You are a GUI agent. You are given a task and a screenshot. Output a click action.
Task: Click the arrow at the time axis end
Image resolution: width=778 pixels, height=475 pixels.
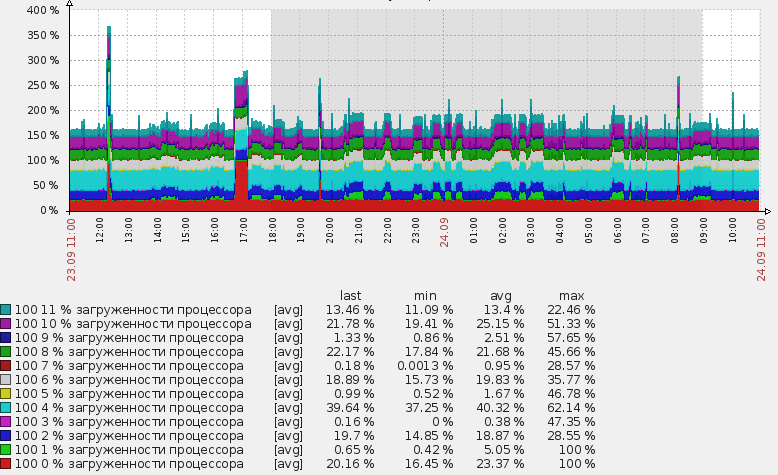click(x=768, y=211)
